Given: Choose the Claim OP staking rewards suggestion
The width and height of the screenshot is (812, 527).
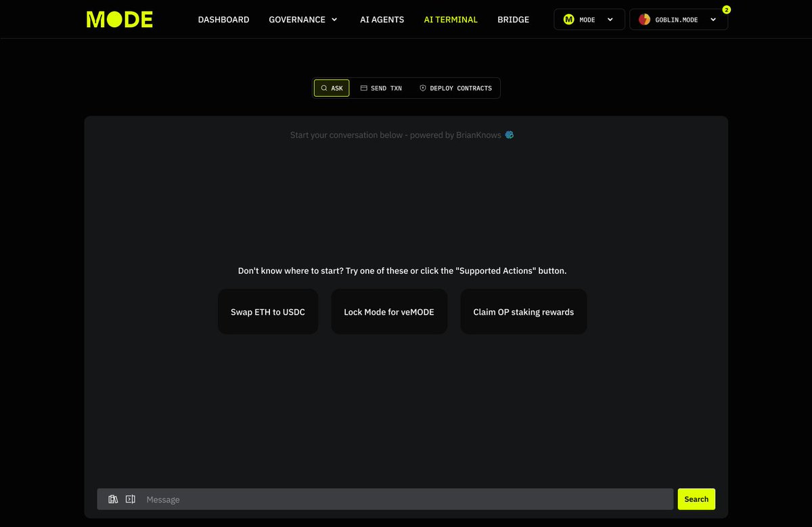Looking at the screenshot, I should point(524,312).
